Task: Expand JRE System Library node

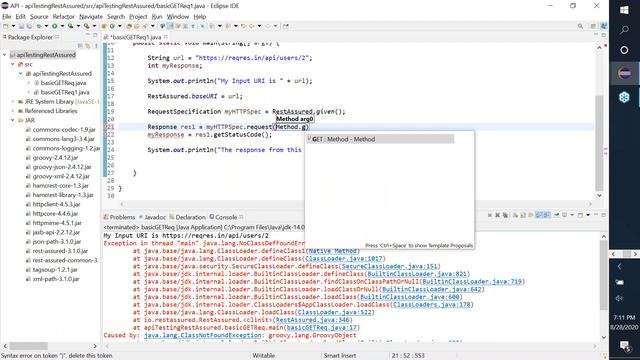Action: pos(13,102)
